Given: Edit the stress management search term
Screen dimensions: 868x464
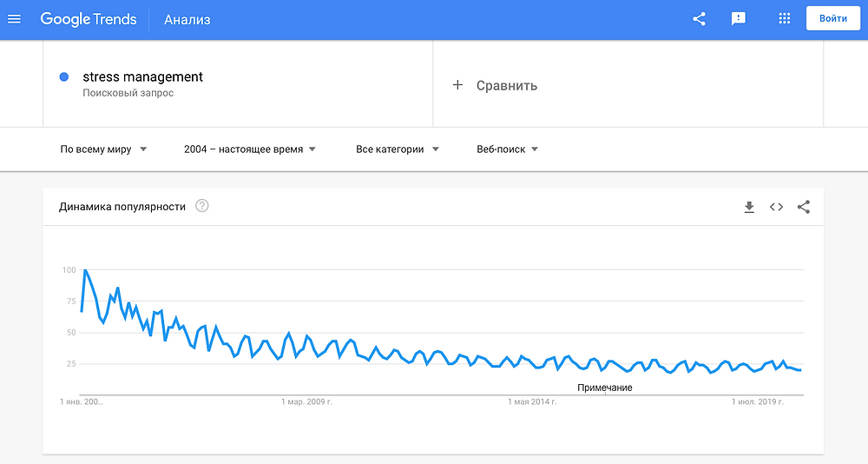Looking at the screenshot, I should tap(143, 77).
